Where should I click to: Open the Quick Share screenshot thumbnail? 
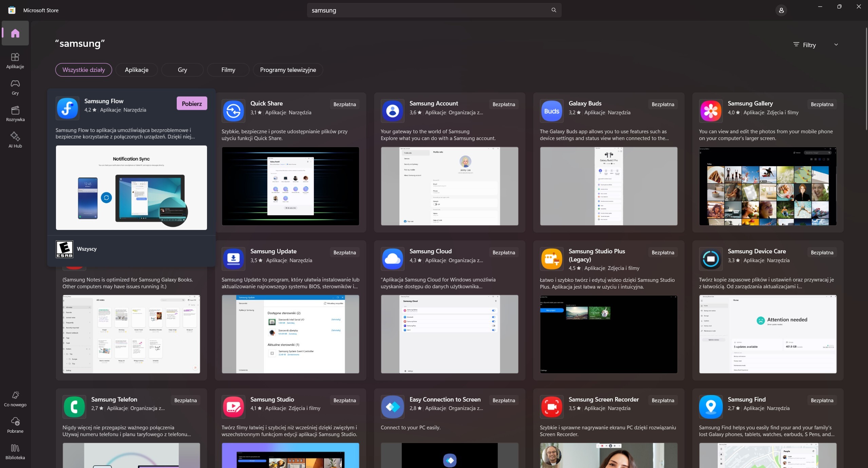[290, 186]
